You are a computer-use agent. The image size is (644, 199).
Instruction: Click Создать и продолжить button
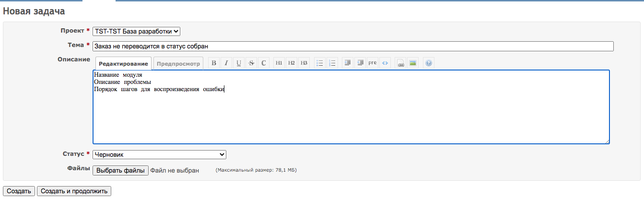tap(74, 191)
